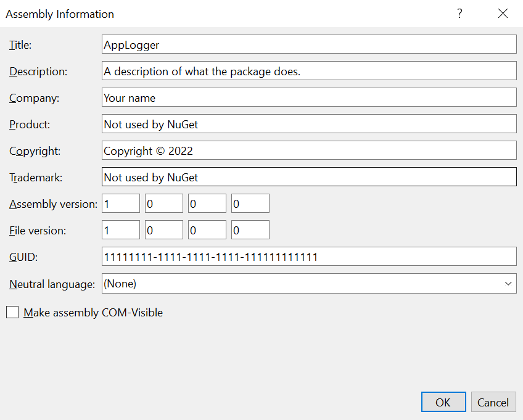Click the Assembly Information dialog title bar
Screen dimensions: 523x420
pos(185,13)
